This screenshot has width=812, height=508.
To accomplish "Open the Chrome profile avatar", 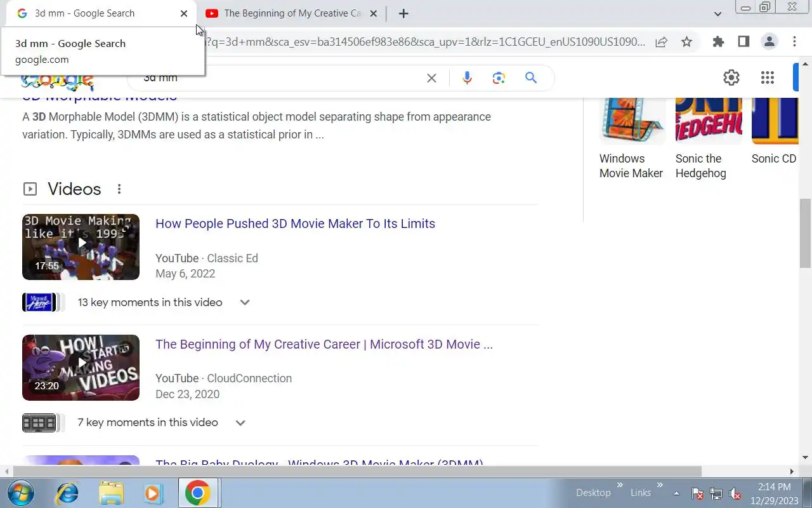I will pyautogui.click(x=769, y=42).
